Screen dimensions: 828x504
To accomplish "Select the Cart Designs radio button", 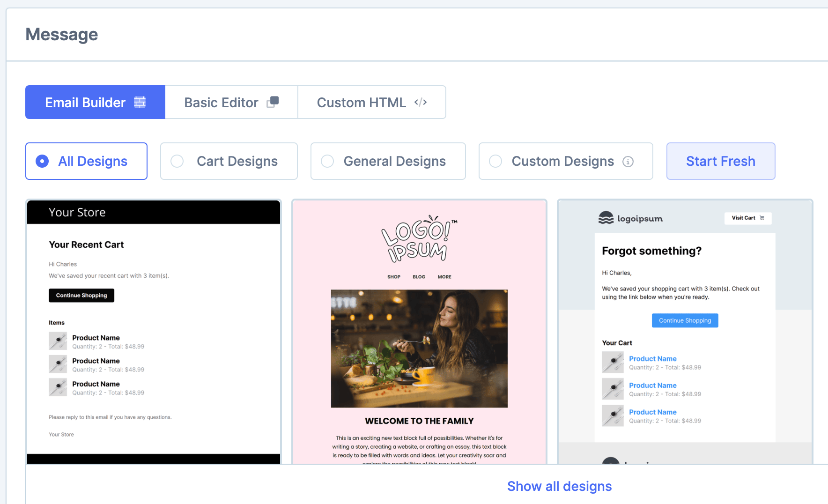I will 177,161.
